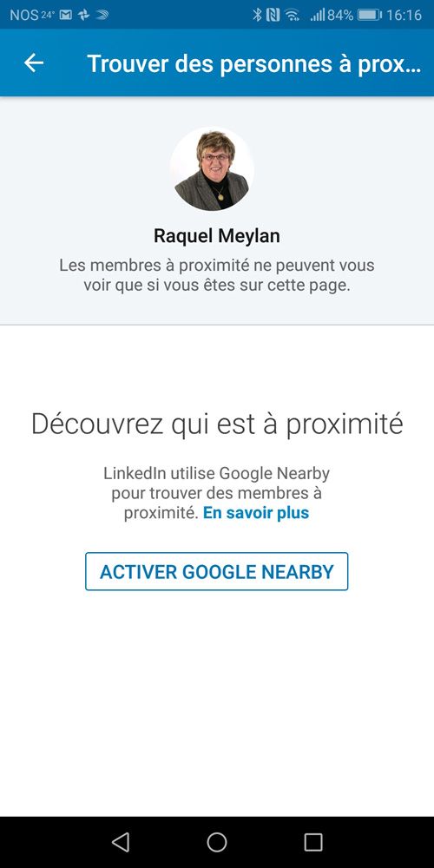
Task: Tap the Android back triangle button
Action: click(120, 842)
